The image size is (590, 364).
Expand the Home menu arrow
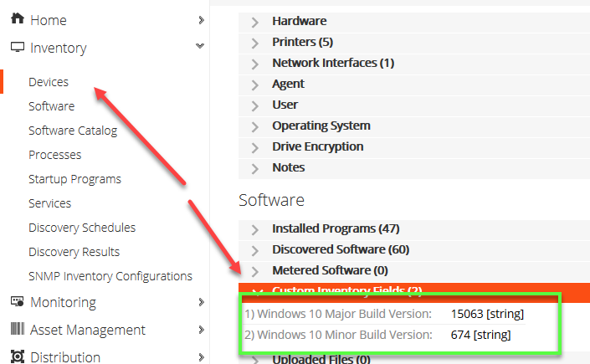pyautogui.click(x=201, y=20)
